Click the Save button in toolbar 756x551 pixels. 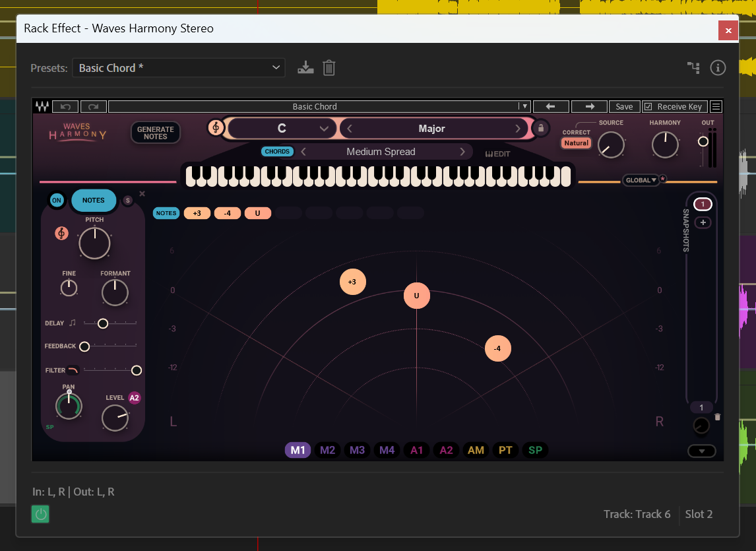(624, 106)
